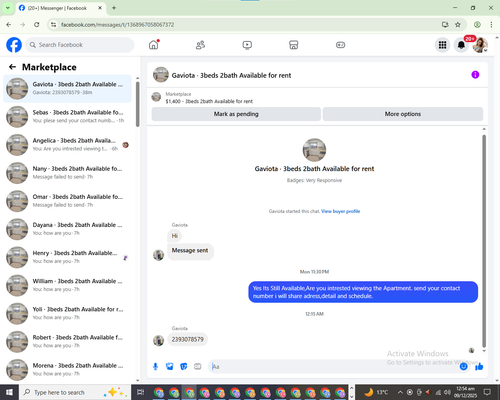500x400 pixels.
Task: Open the Gaviota conversation in list
Action: 67,88
